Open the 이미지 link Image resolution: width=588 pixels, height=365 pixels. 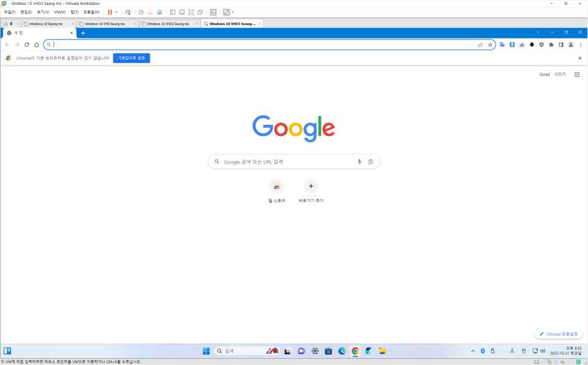[x=560, y=74]
